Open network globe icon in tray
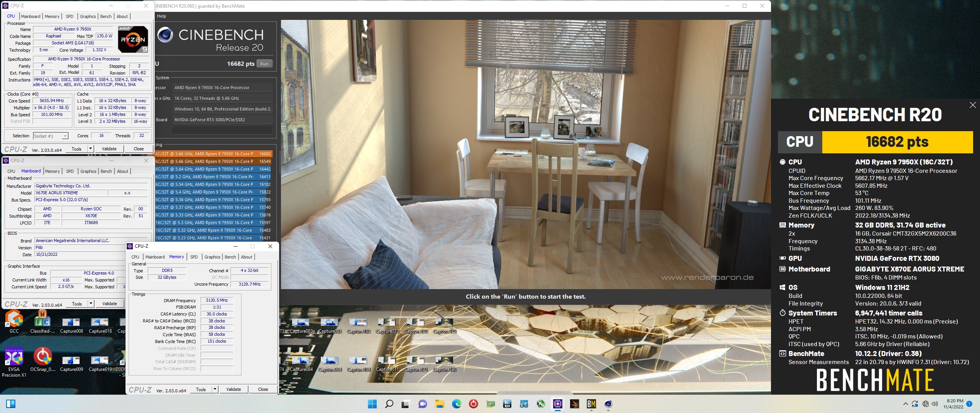 click(925, 404)
